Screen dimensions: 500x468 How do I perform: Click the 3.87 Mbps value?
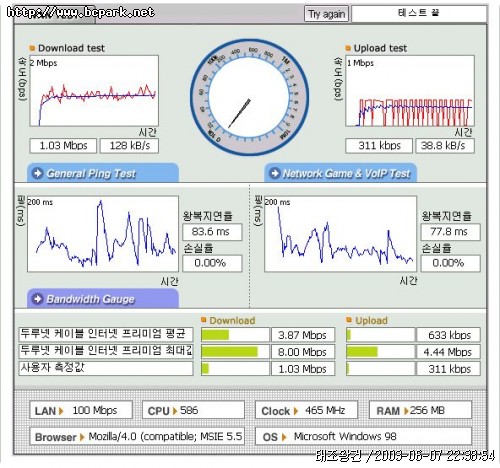point(303,335)
